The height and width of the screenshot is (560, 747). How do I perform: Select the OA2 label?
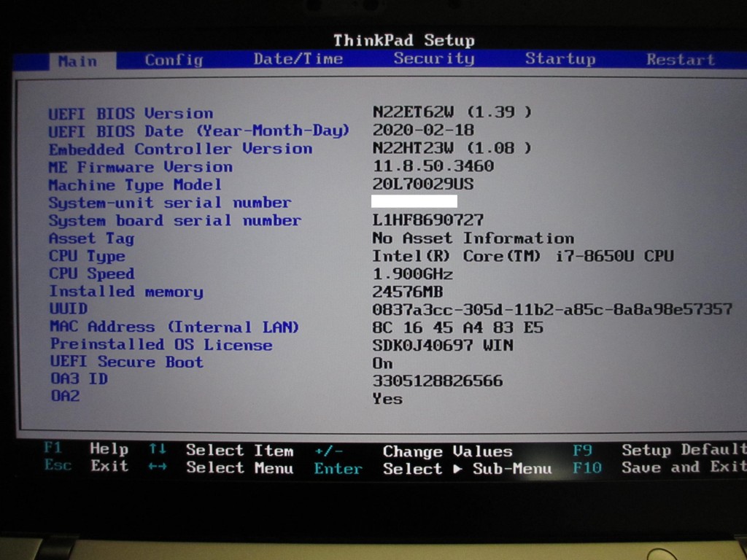point(65,396)
